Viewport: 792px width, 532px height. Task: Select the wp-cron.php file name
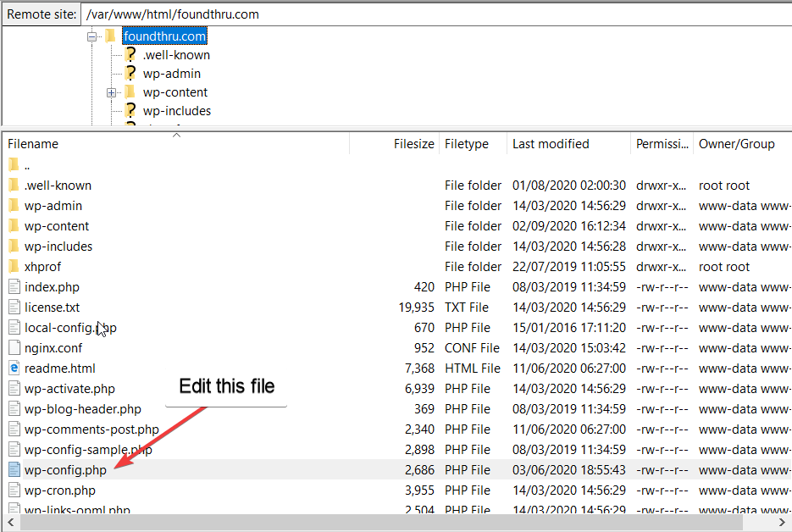click(59, 490)
